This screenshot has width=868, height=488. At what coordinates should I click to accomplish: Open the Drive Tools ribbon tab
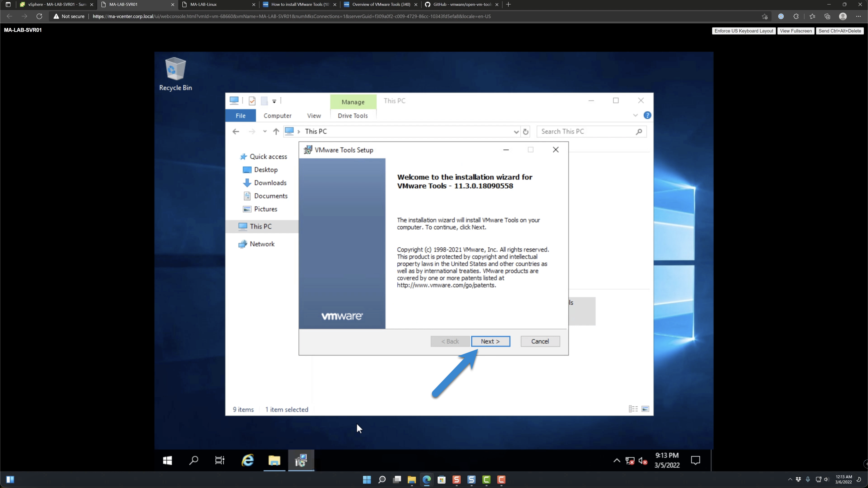point(353,116)
